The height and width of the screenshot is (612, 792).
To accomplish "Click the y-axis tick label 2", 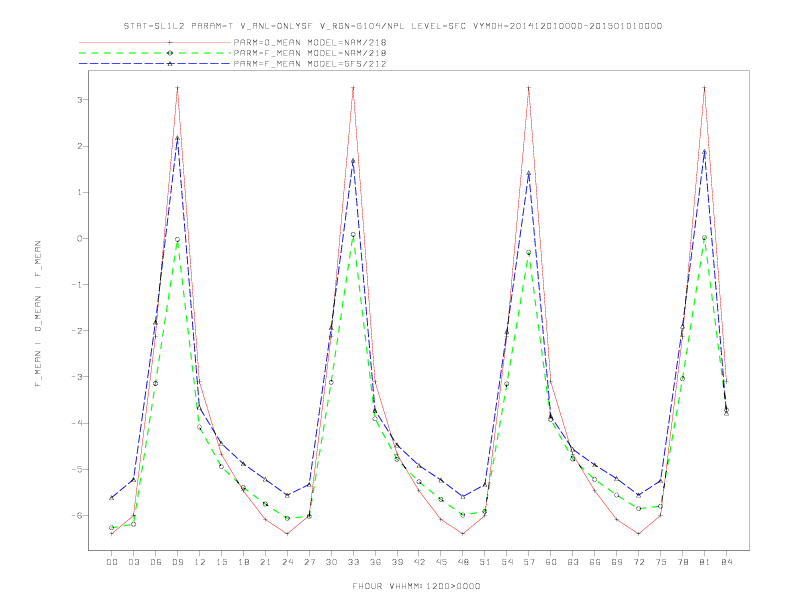I will click(x=79, y=146).
